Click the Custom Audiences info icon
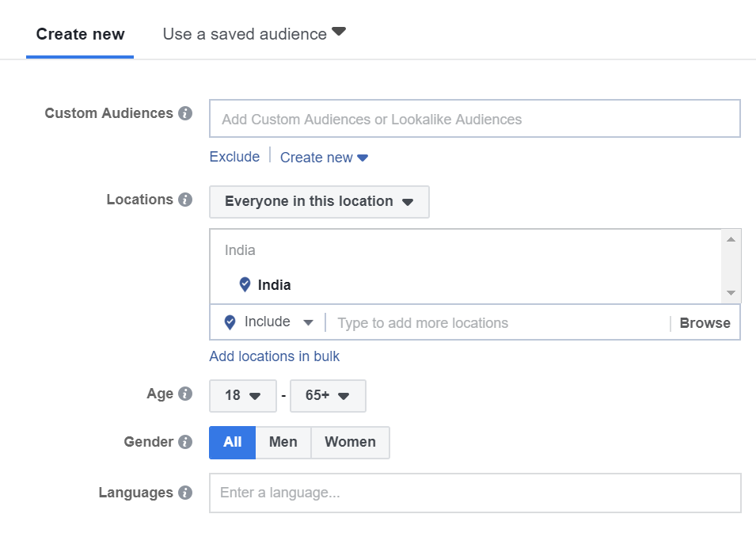This screenshot has width=756, height=533. [x=185, y=113]
